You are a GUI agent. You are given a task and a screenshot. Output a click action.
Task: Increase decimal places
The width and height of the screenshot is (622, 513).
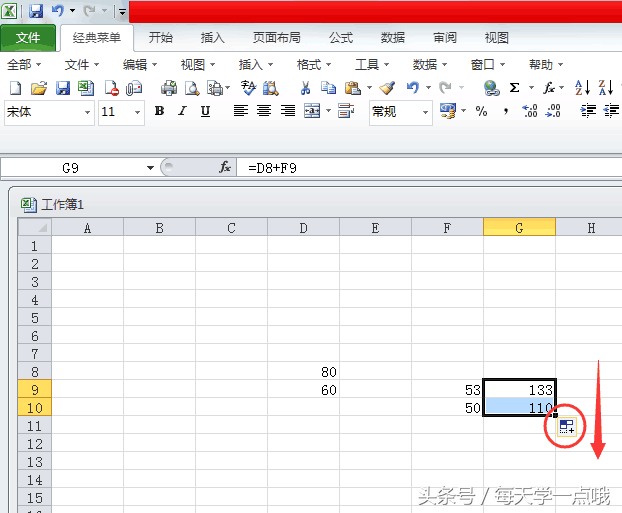coord(530,111)
